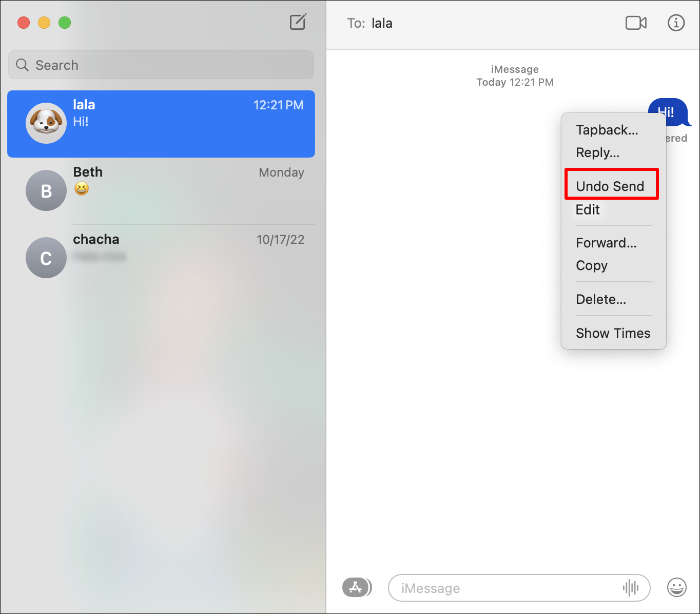Click the magnifying glass in Search
The width and height of the screenshot is (700, 614).
(x=22, y=65)
